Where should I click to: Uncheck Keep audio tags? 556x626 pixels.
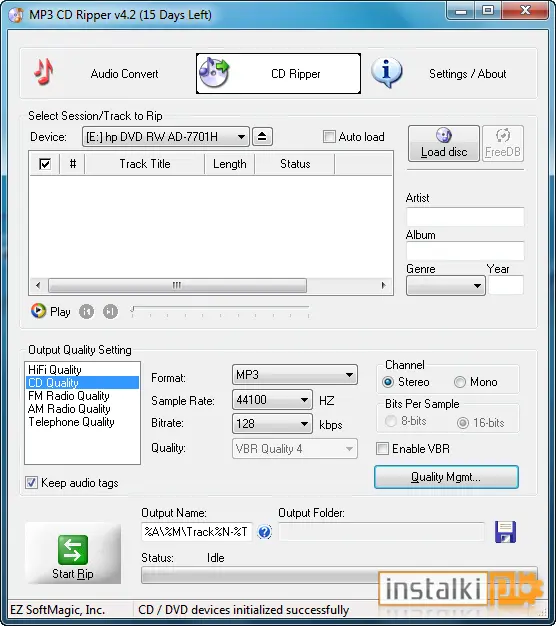31,482
